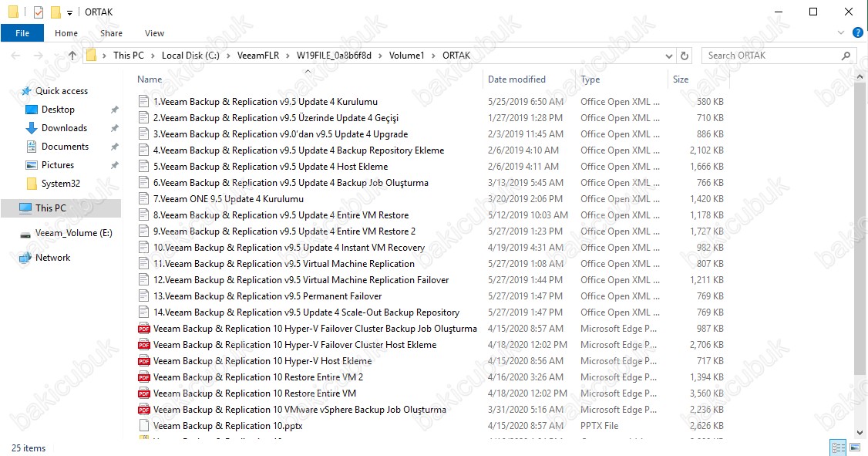Click W19FILE_0a8b6f8d in the address path
This screenshot has height=456, width=868.
tap(334, 56)
